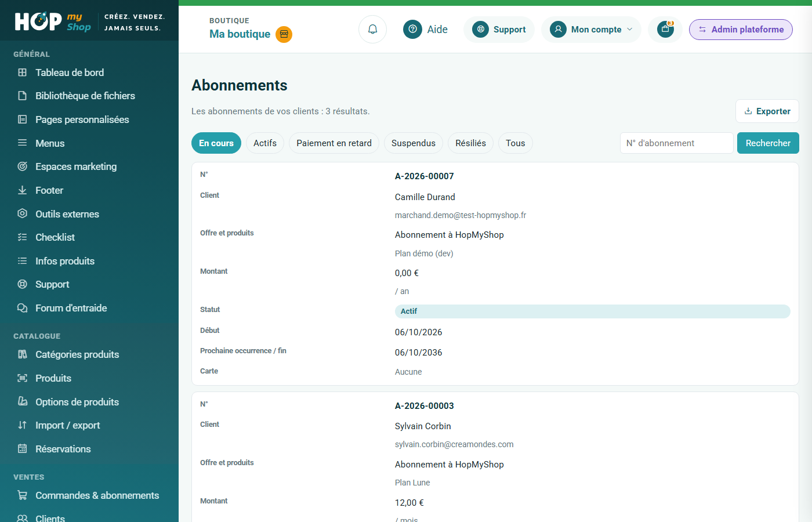Click the email sylvain.corbin@creamondes.com
Viewport: 812px width, 522px height.
(x=454, y=444)
